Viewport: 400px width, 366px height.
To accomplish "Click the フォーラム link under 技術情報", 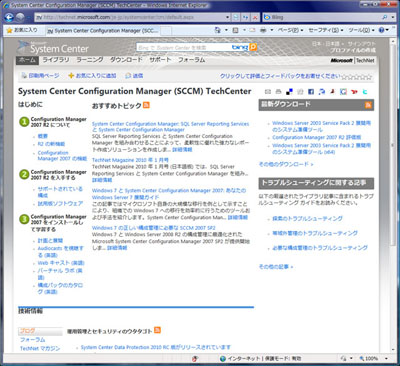I will coord(32,340).
